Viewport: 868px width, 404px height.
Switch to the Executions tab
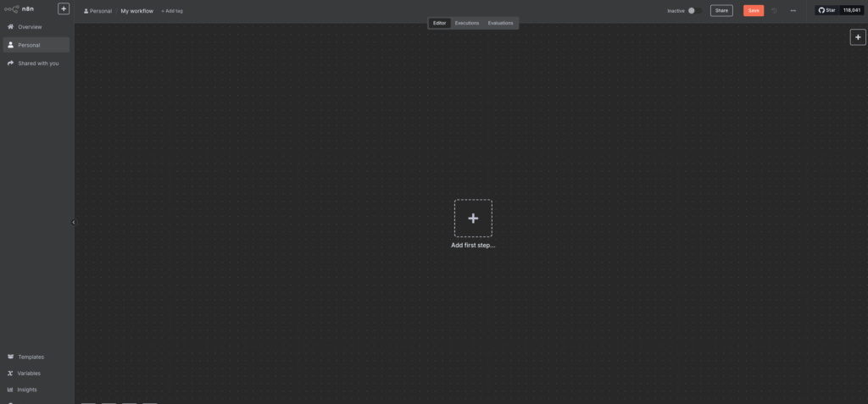pos(466,23)
